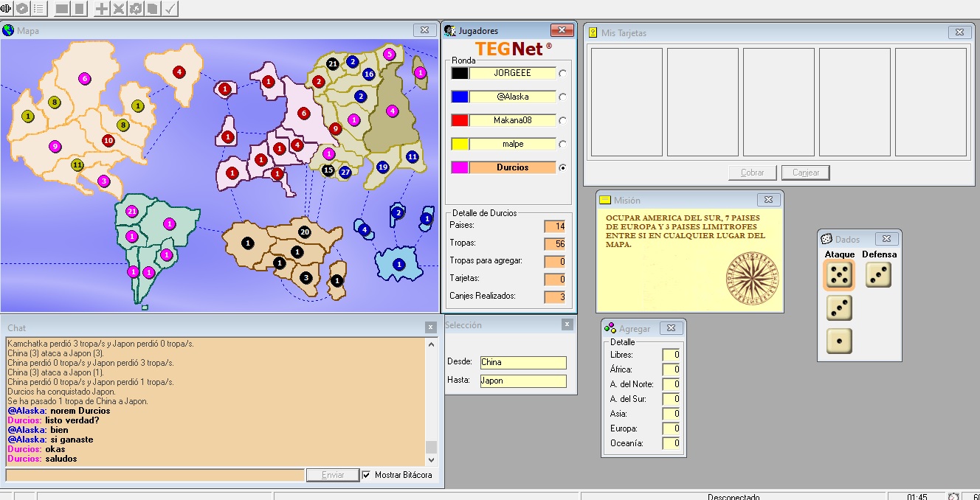Click the chat scrollbar up arrow

pyautogui.click(x=432, y=344)
